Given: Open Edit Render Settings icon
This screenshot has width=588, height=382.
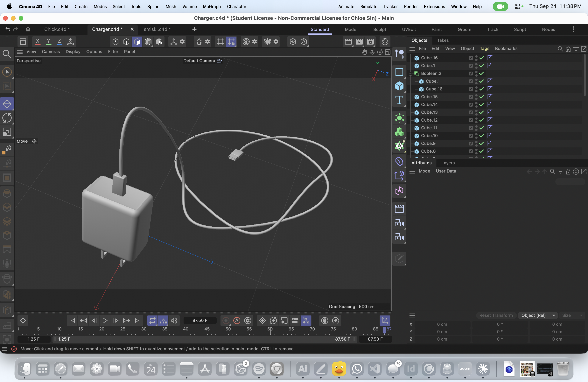Looking at the screenshot, I should coord(370,41).
